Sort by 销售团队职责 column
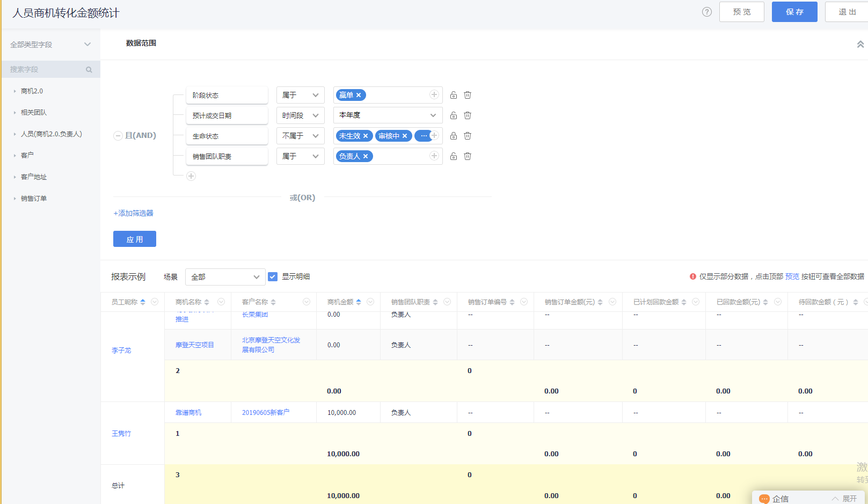868x504 pixels. 435,302
